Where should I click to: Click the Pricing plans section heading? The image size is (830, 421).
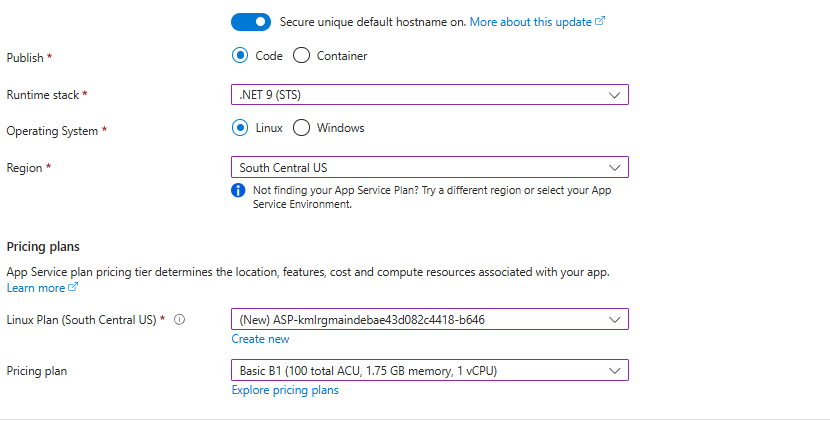[x=43, y=246]
